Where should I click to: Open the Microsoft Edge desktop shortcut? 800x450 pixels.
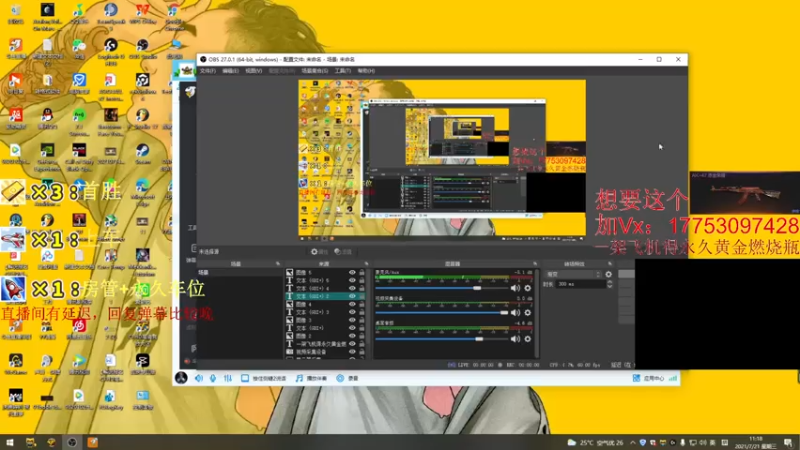pyautogui.click(x=142, y=190)
